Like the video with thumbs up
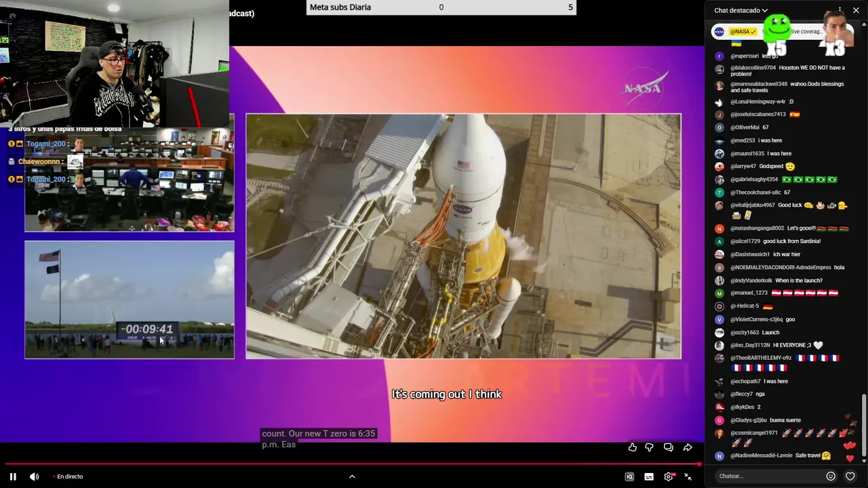The width and height of the screenshot is (868, 488). [633, 447]
